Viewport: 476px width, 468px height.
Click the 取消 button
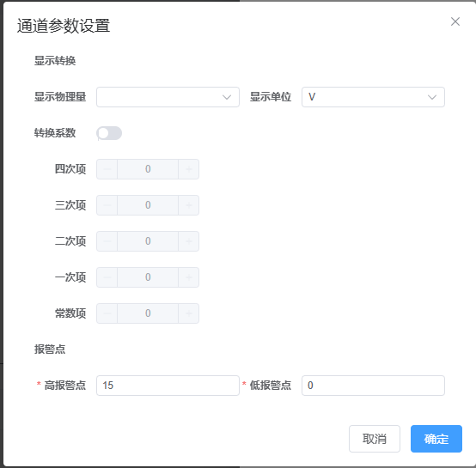click(x=375, y=439)
